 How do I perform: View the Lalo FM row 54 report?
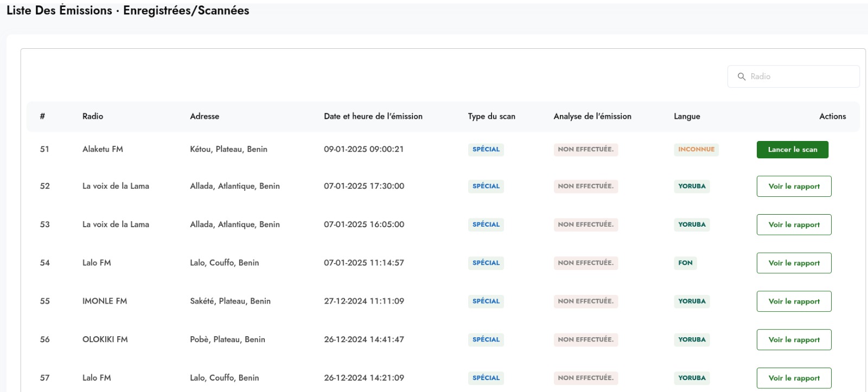point(794,263)
